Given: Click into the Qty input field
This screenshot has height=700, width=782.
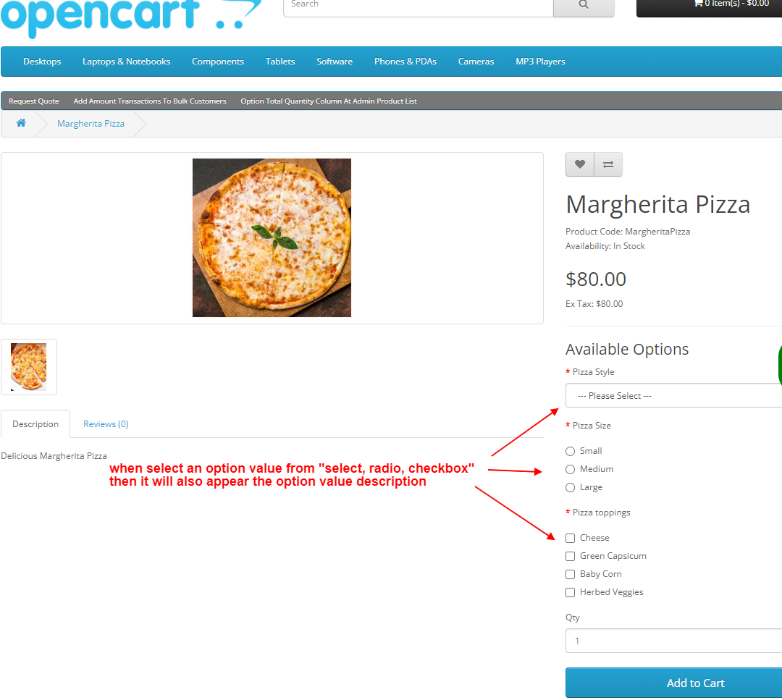Looking at the screenshot, I should (x=674, y=641).
